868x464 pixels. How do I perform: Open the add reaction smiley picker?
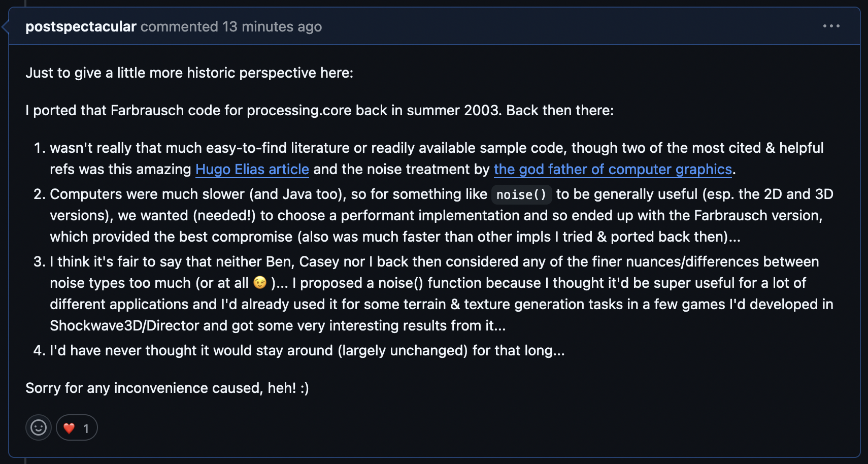[39, 427]
